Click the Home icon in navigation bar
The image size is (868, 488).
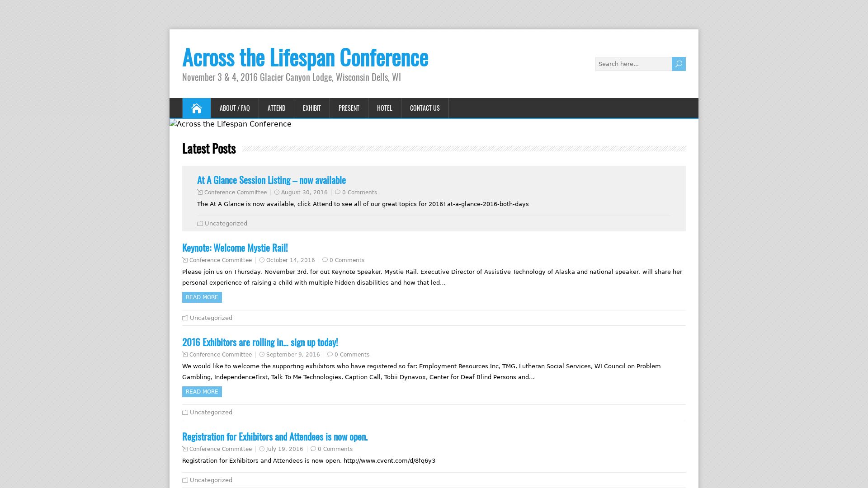click(x=196, y=108)
